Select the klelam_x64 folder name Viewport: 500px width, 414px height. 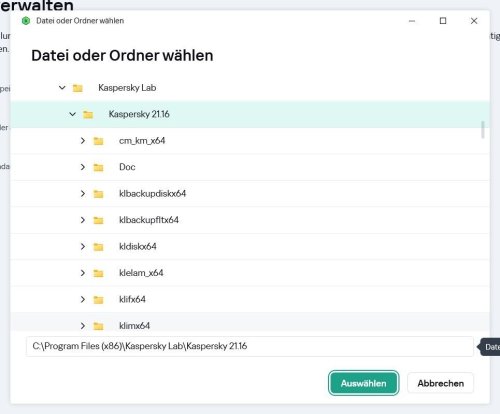point(141,273)
